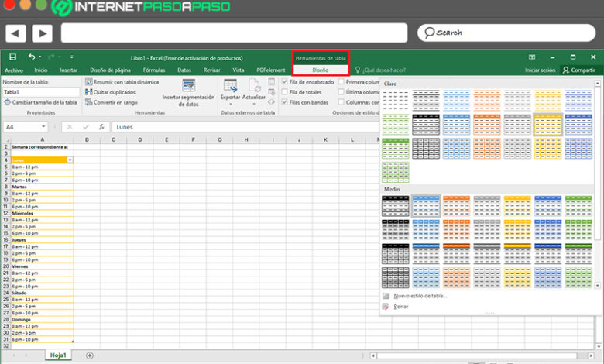Click Convertir en rango
The height and width of the screenshot is (364, 604).
[x=112, y=102]
